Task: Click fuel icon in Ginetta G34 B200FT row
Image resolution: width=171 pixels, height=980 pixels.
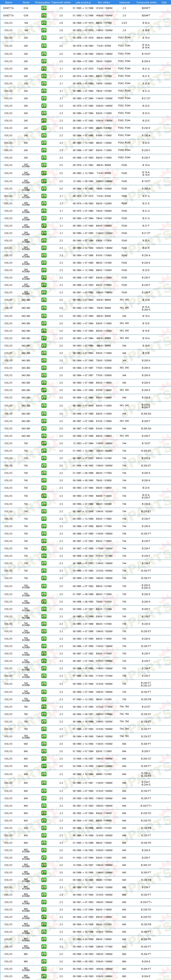Action: point(44,8)
